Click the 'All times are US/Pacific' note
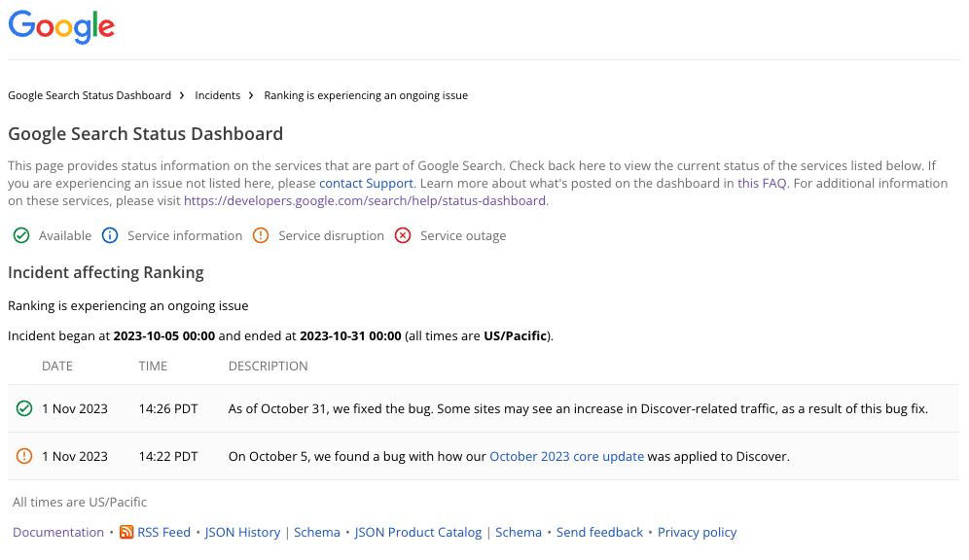This screenshot has width=969, height=560. (80, 502)
